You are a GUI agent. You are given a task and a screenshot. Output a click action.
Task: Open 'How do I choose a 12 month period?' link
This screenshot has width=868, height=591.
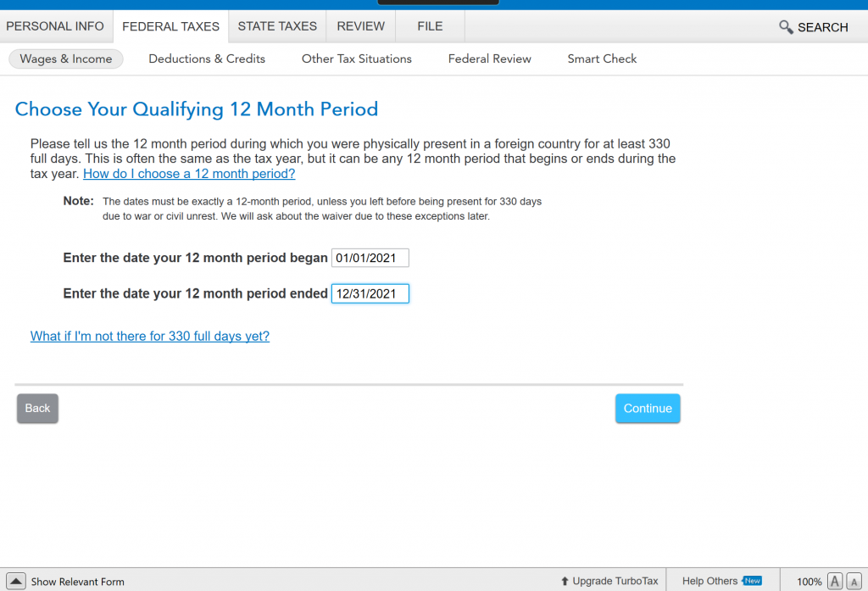click(x=189, y=174)
